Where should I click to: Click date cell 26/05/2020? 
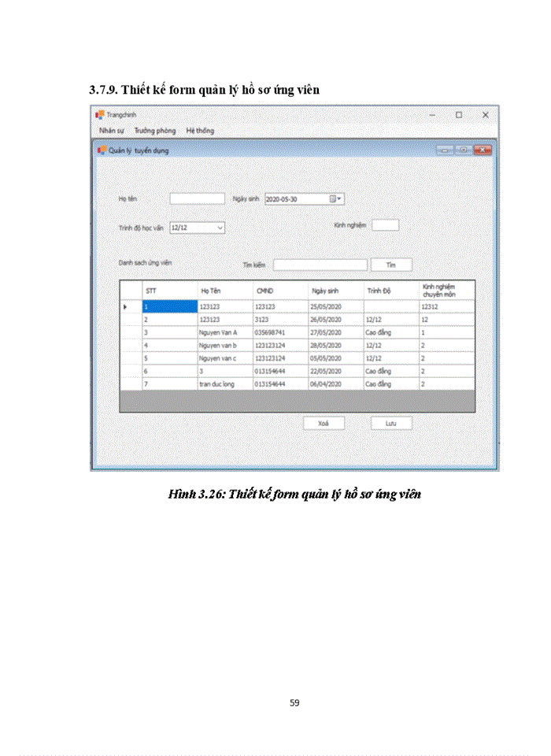336,320
